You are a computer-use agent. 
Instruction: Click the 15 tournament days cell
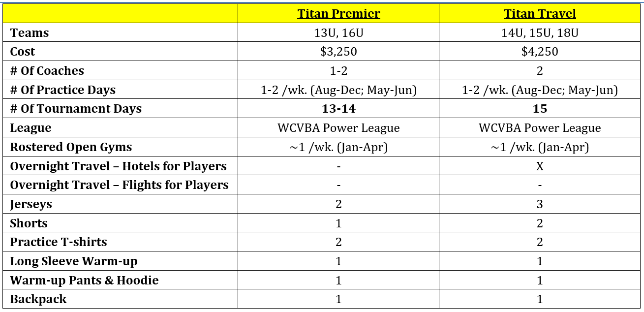point(540,109)
